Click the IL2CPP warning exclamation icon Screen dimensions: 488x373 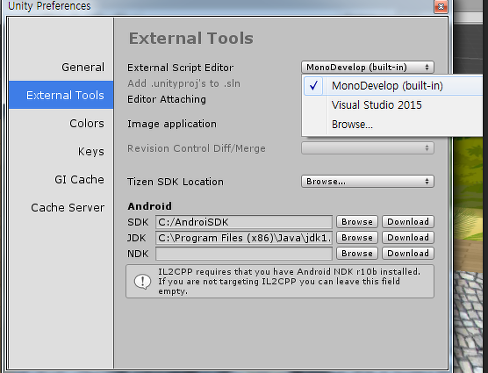[142, 282]
